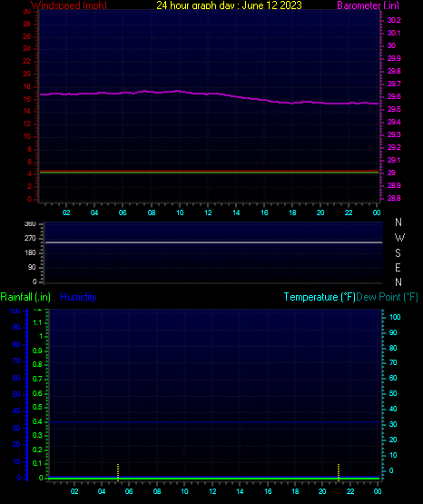423x504 pixels.
Task: Click the Barometer (.in) axis label
Action: 368,5
